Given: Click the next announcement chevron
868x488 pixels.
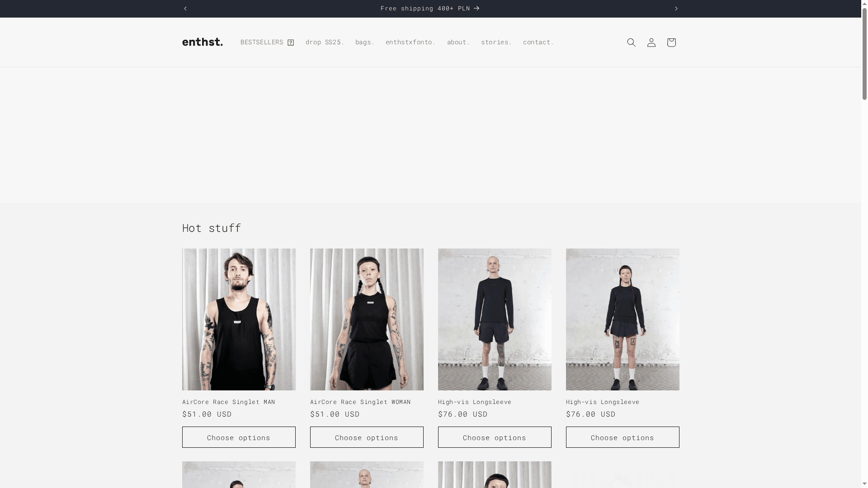Looking at the screenshot, I should click(676, 8).
